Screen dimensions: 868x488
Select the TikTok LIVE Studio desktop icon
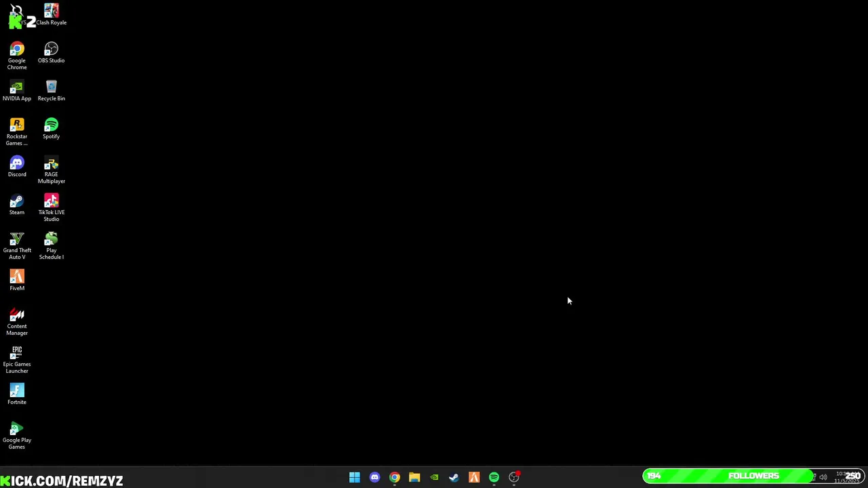tap(52, 207)
